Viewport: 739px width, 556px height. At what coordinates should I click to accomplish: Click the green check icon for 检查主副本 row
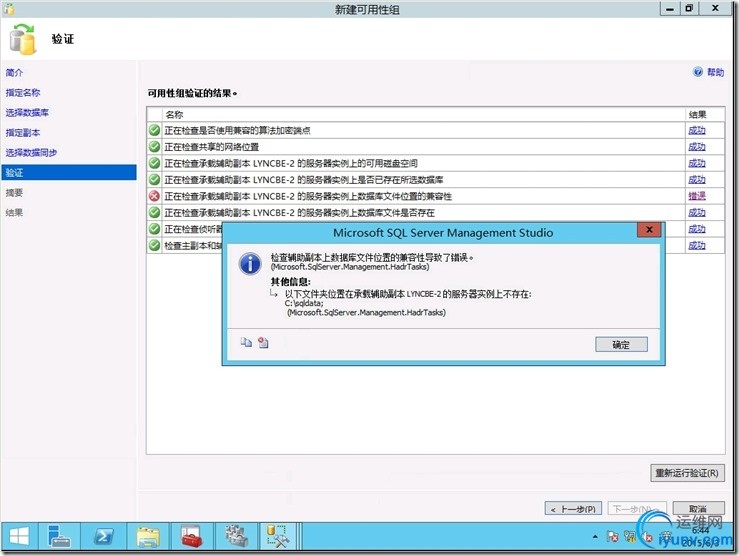[154, 245]
